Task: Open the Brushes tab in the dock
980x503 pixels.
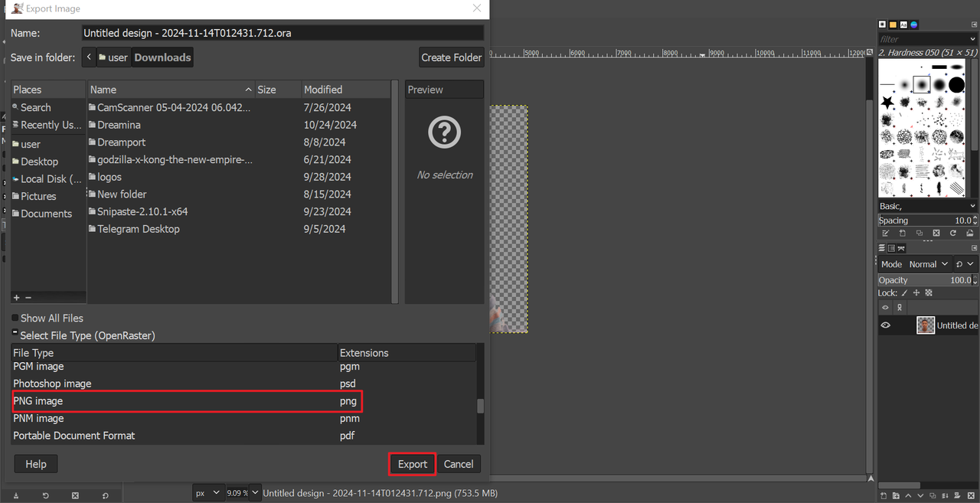Action: [882, 24]
